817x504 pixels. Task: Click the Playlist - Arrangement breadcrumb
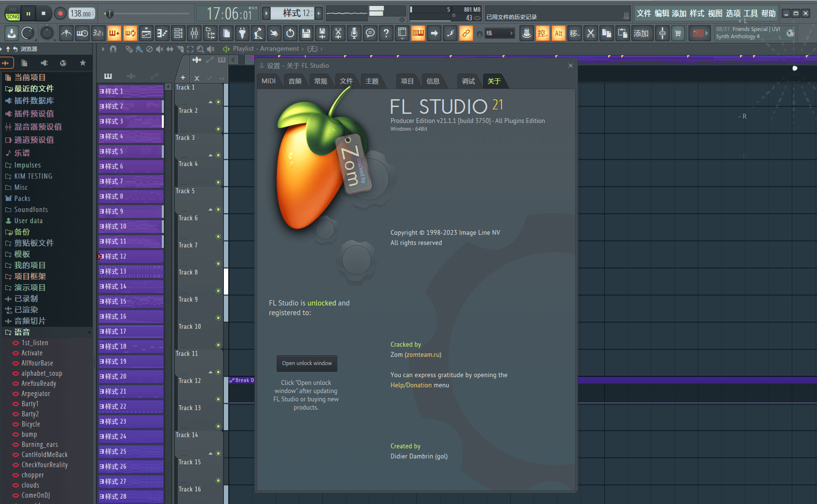(266, 49)
